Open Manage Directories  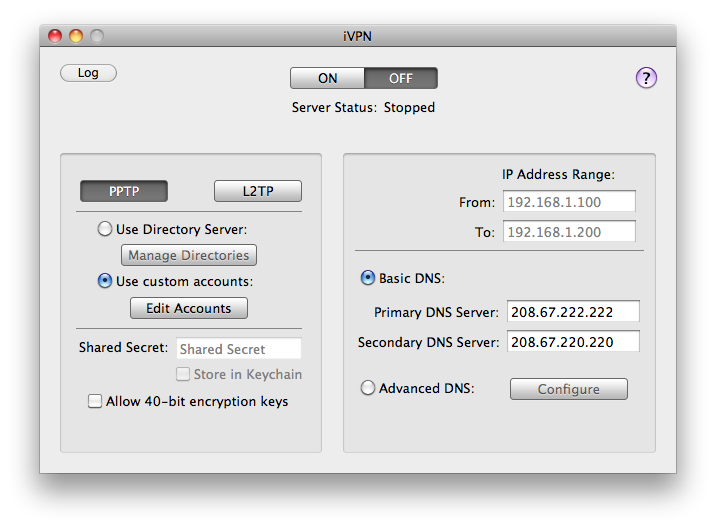coord(189,255)
